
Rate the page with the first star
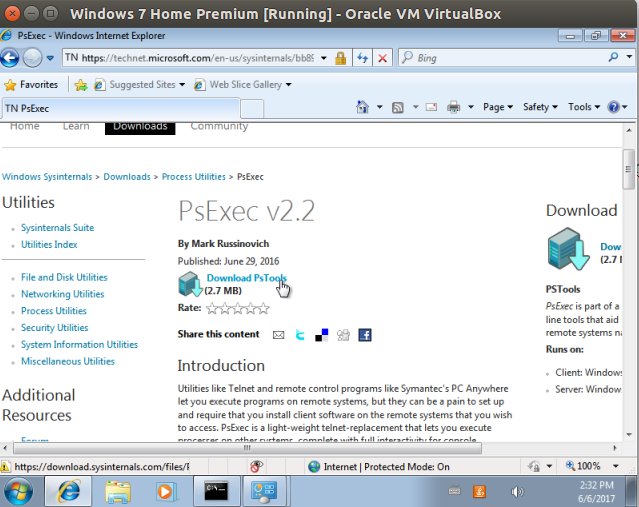click(x=212, y=309)
